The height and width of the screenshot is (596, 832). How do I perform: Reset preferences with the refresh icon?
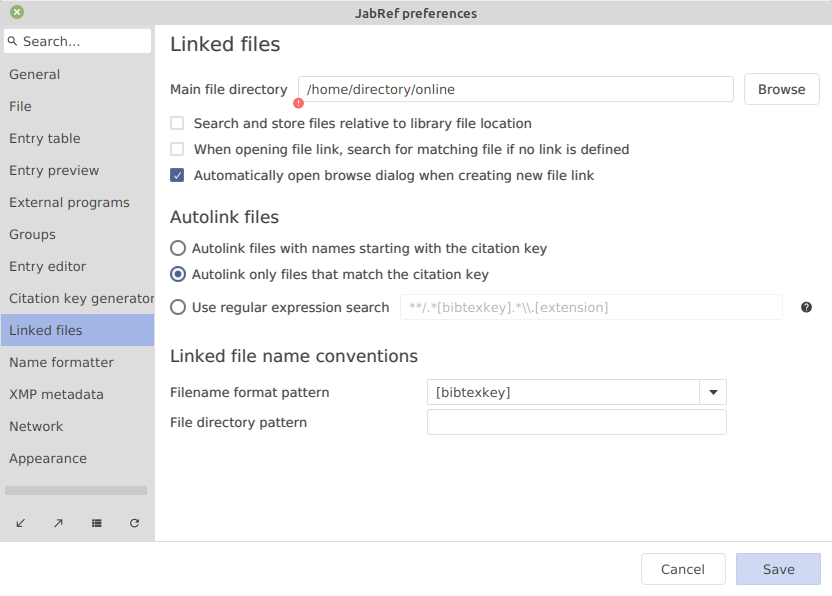click(x=134, y=523)
